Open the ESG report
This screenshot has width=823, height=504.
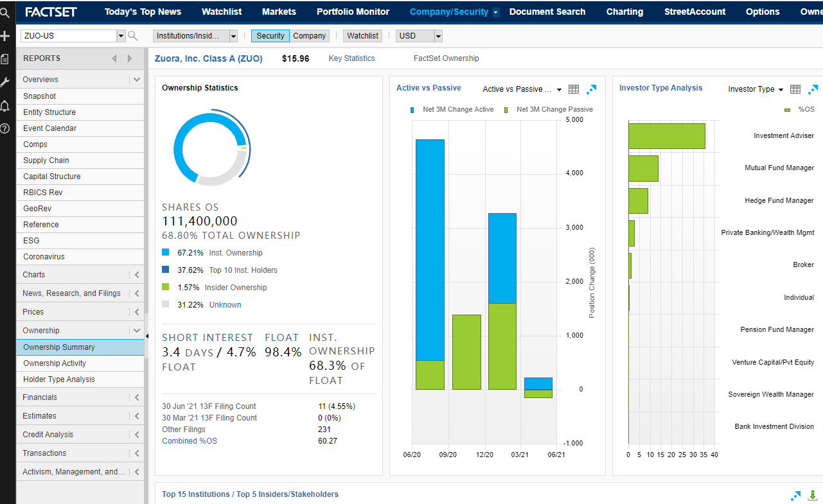click(x=80, y=241)
